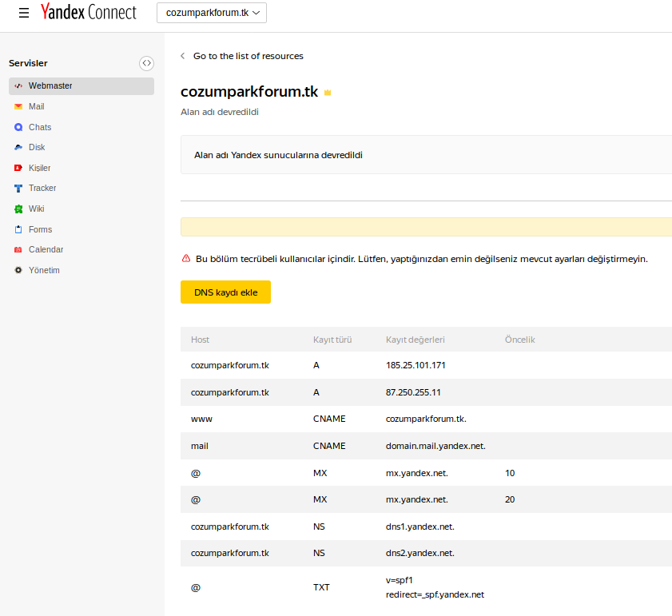Image resolution: width=672 pixels, height=616 pixels.
Task: Click the Servisler sidebar heading
Action: tap(28, 63)
